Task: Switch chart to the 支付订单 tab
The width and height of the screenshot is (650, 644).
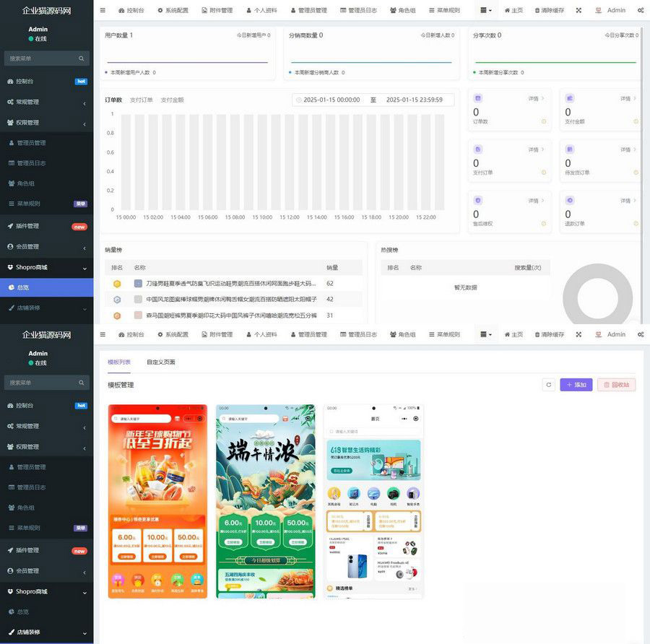Action: click(x=142, y=100)
